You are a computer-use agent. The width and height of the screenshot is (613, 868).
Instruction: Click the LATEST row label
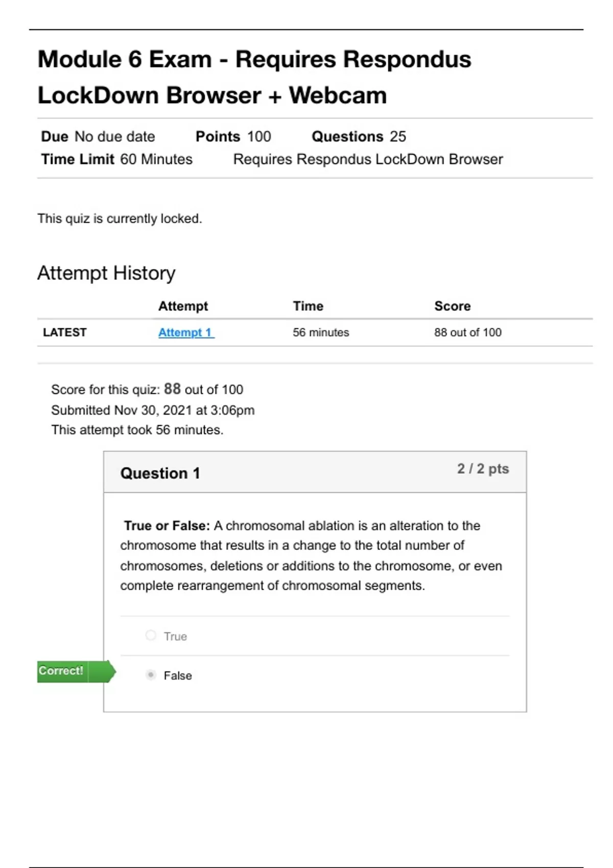click(65, 332)
